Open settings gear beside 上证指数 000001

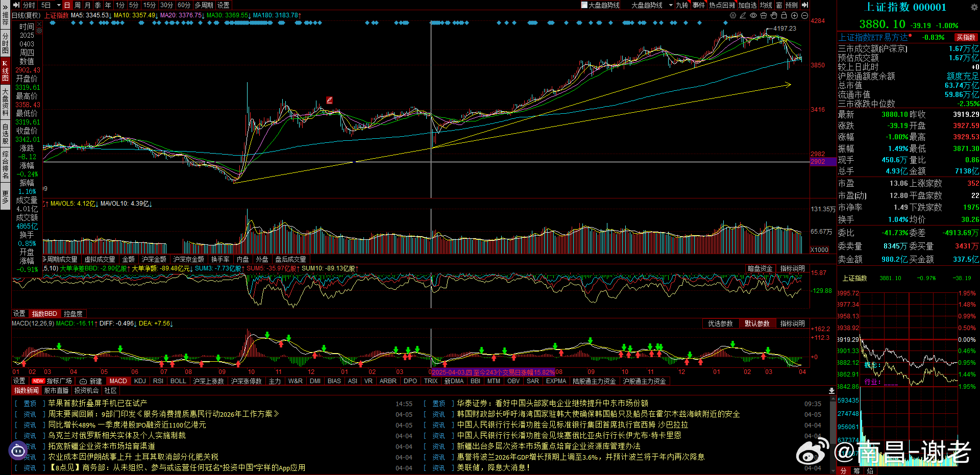[x=974, y=7]
